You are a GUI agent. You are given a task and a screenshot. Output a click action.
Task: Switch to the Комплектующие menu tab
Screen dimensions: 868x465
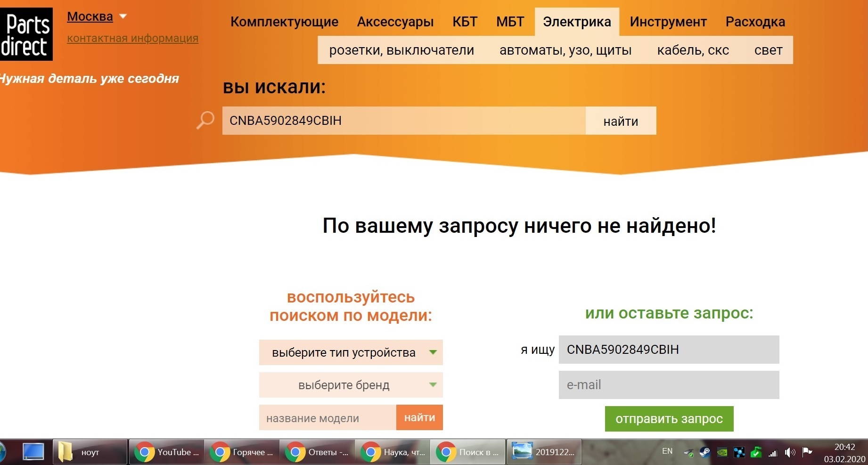[x=284, y=22]
